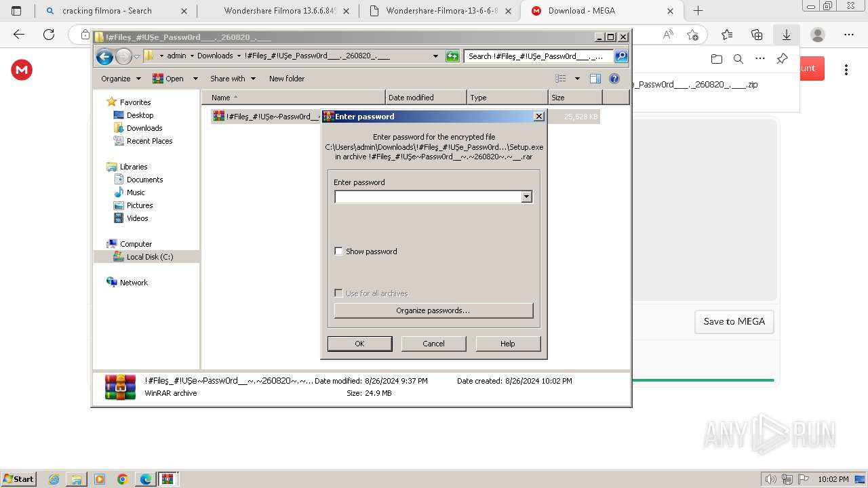Go forward in Explorer window
The width and height of the screenshot is (868, 488).
point(123,56)
